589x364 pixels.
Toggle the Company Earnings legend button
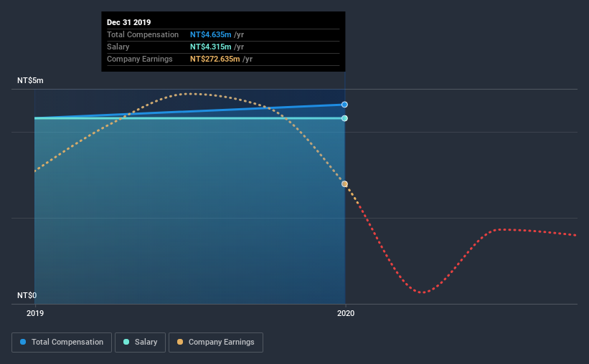216,343
